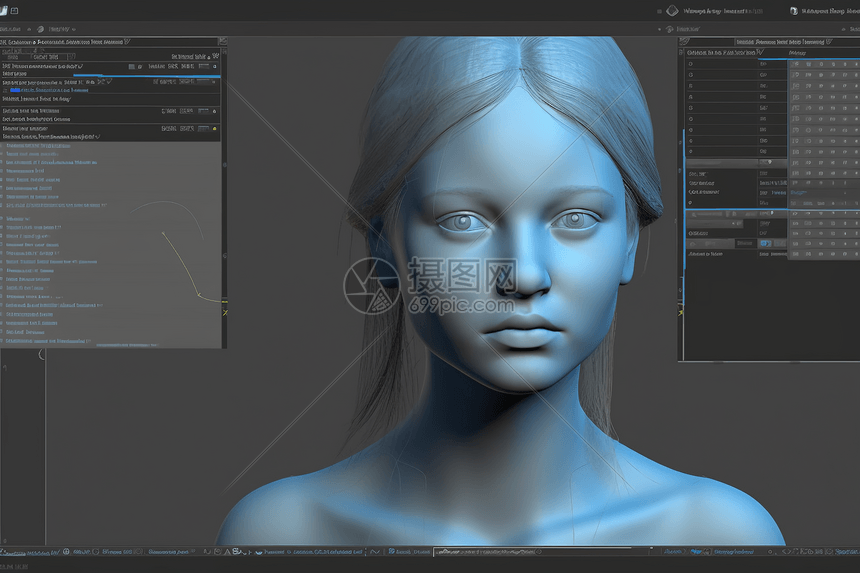Viewport: 860px width, 573px height.
Task: Click the blue highlighted button in the right panel
Action: point(766,243)
